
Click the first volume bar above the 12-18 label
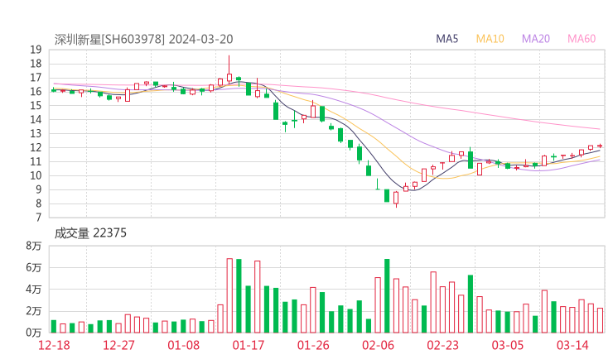pyautogui.click(x=54, y=327)
